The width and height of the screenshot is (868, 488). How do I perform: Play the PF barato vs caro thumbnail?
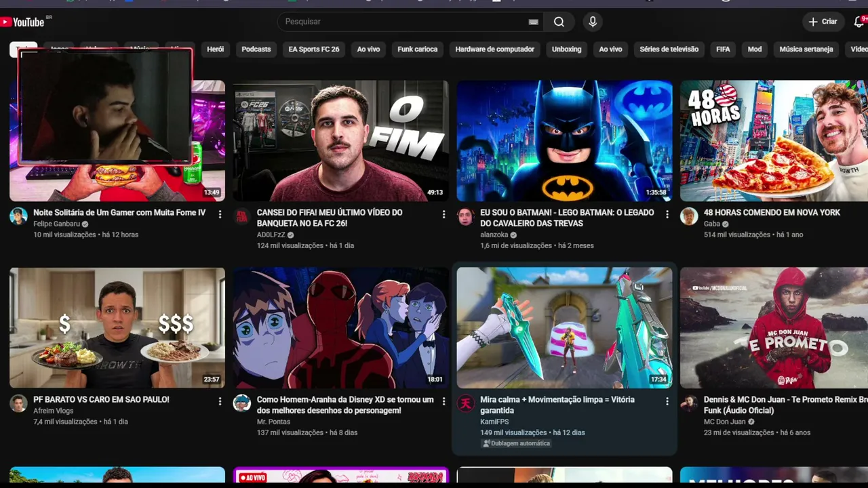[117, 328]
